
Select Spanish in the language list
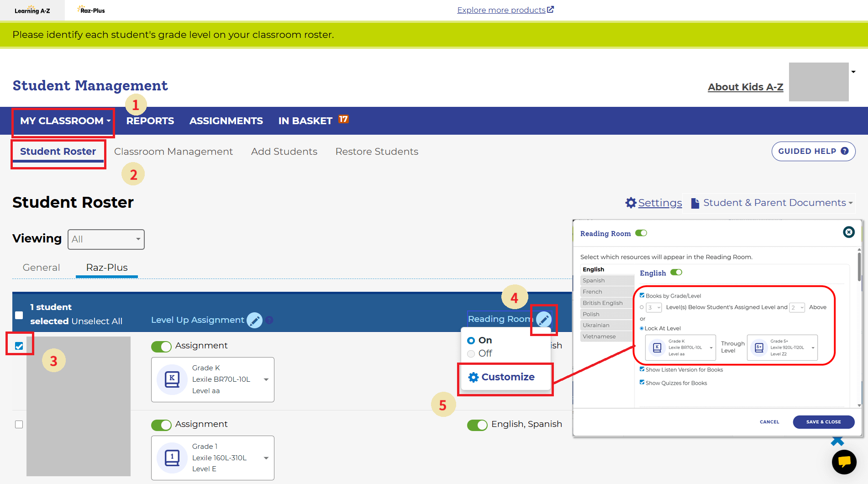pyautogui.click(x=594, y=280)
